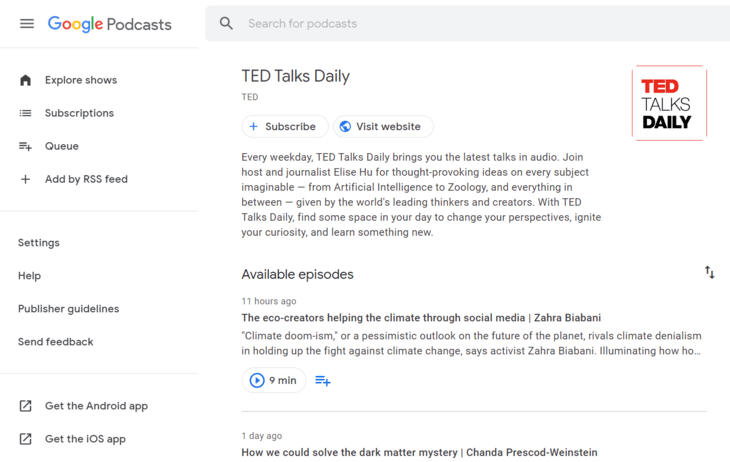Click the plus icon beside Add by RSS feed
Image resolution: width=730 pixels, height=462 pixels.
pos(26,179)
